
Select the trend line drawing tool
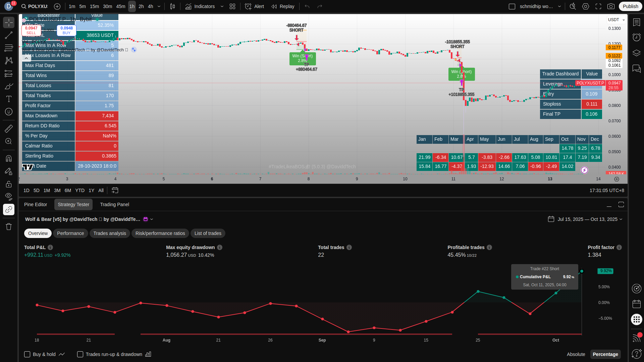coord(9,35)
